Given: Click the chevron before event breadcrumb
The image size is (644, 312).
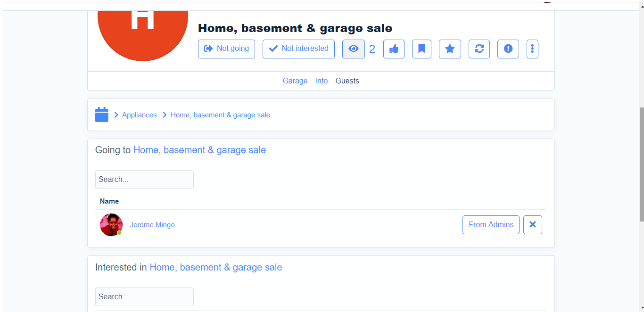Looking at the screenshot, I should click(165, 115).
